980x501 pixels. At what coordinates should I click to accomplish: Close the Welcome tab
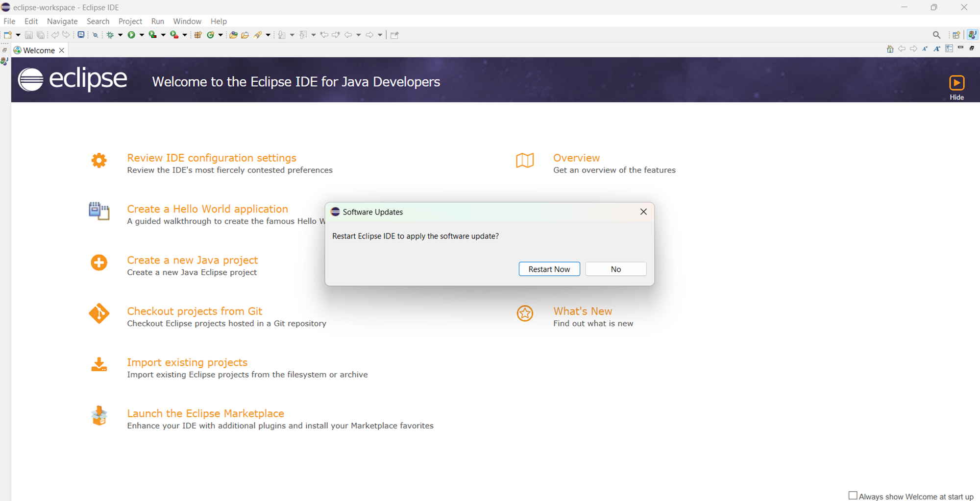[x=62, y=50]
